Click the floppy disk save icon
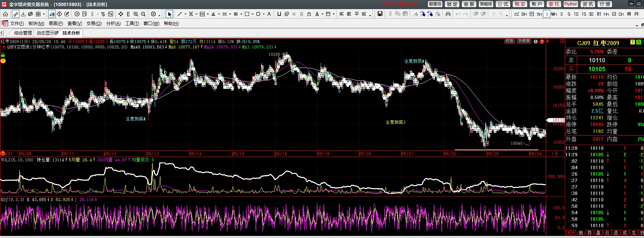 pos(380,14)
